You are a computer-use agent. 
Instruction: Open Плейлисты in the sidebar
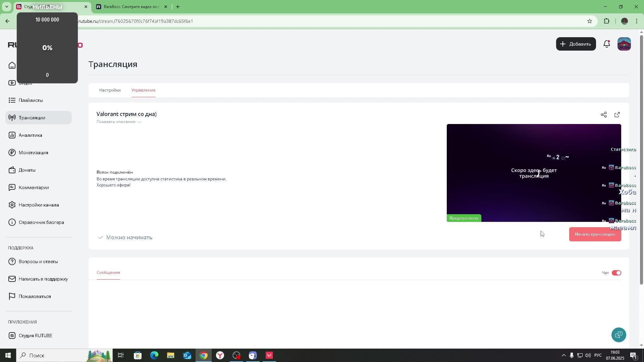pos(31,100)
